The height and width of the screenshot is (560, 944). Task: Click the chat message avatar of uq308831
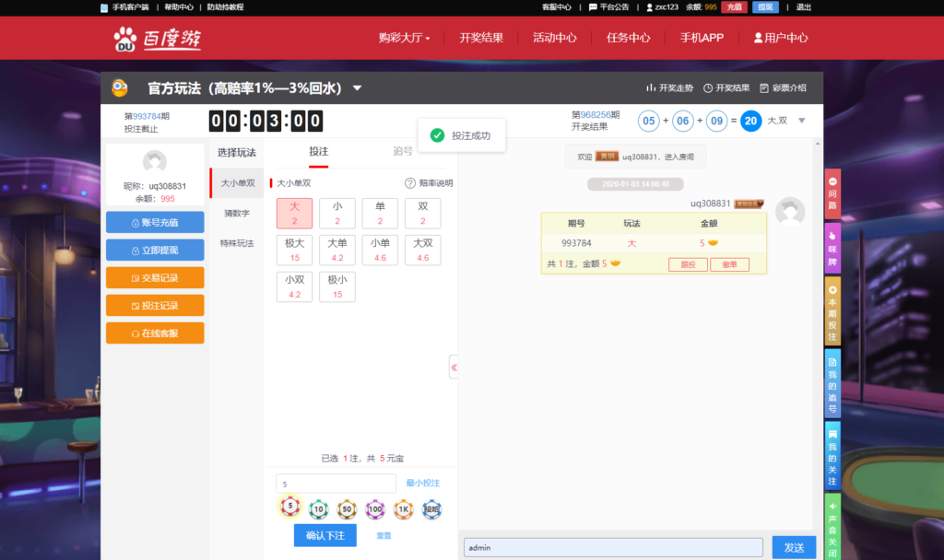click(790, 212)
